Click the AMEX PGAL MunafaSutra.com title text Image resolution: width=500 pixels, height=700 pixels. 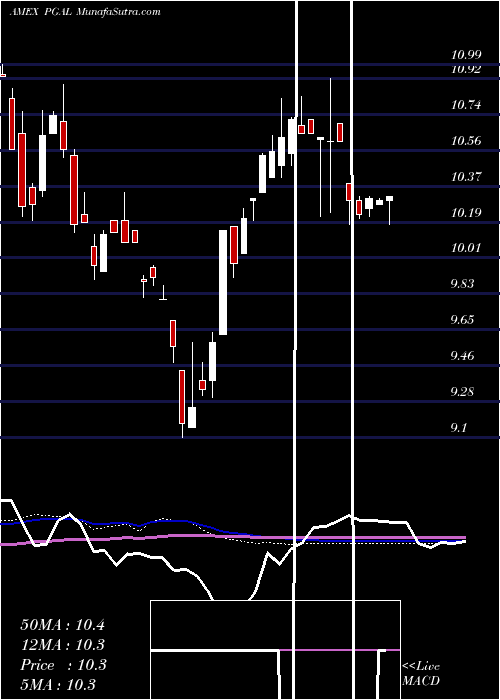click(85, 12)
